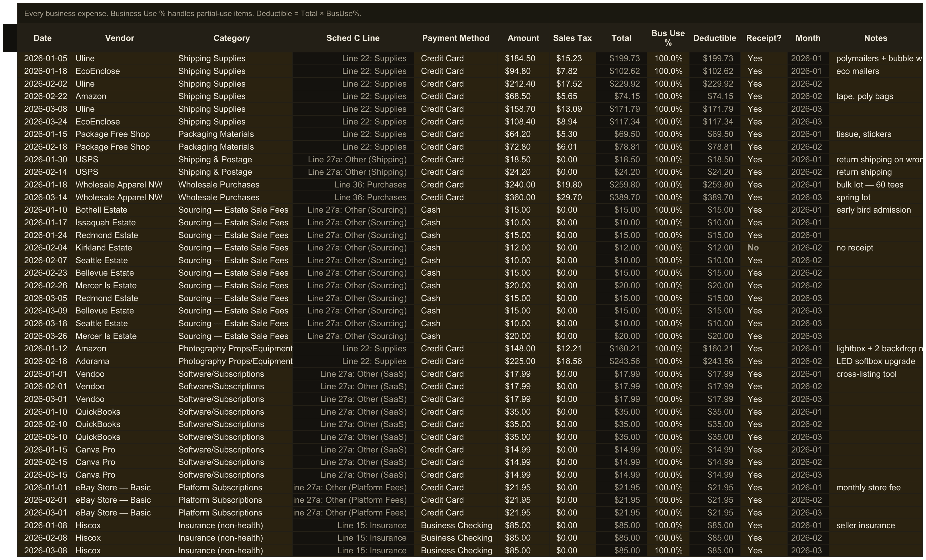This screenshot has width=926, height=560.
Task: Select the Sched C Line column header
Action: click(x=353, y=38)
